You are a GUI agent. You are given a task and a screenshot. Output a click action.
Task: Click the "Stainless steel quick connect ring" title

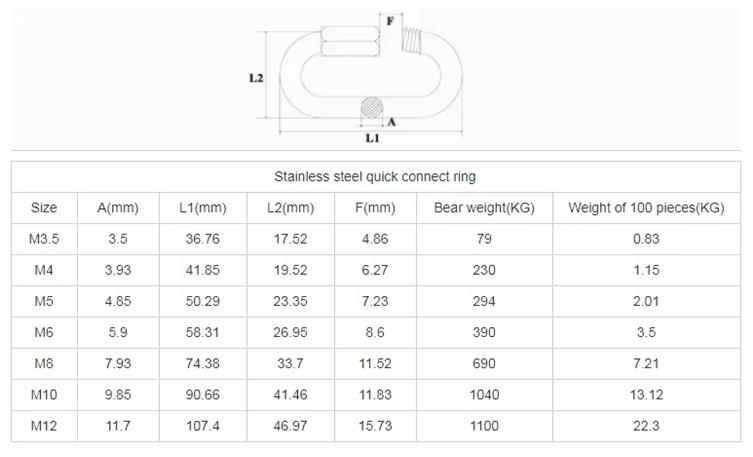375,177
